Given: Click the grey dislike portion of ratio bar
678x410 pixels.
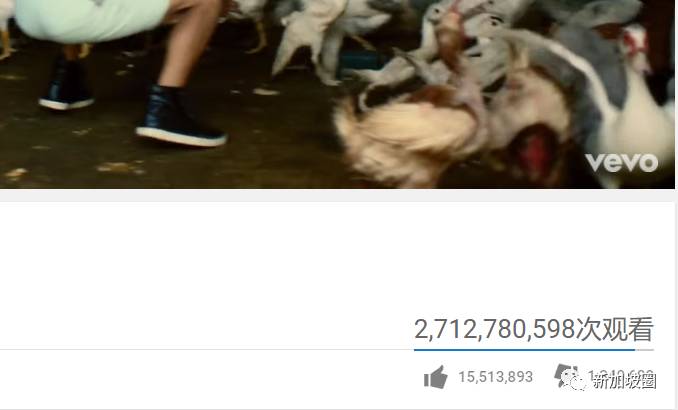Looking at the screenshot, I should (644, 349).
